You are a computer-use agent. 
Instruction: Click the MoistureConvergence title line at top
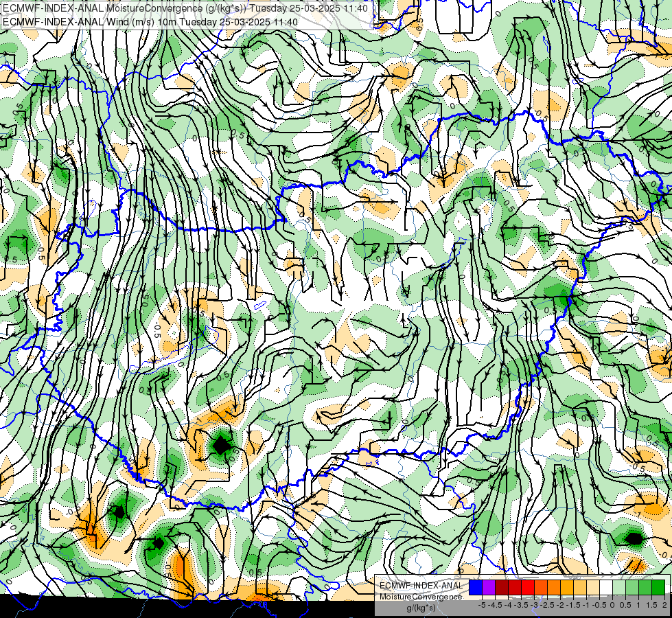tap(185, 8)
